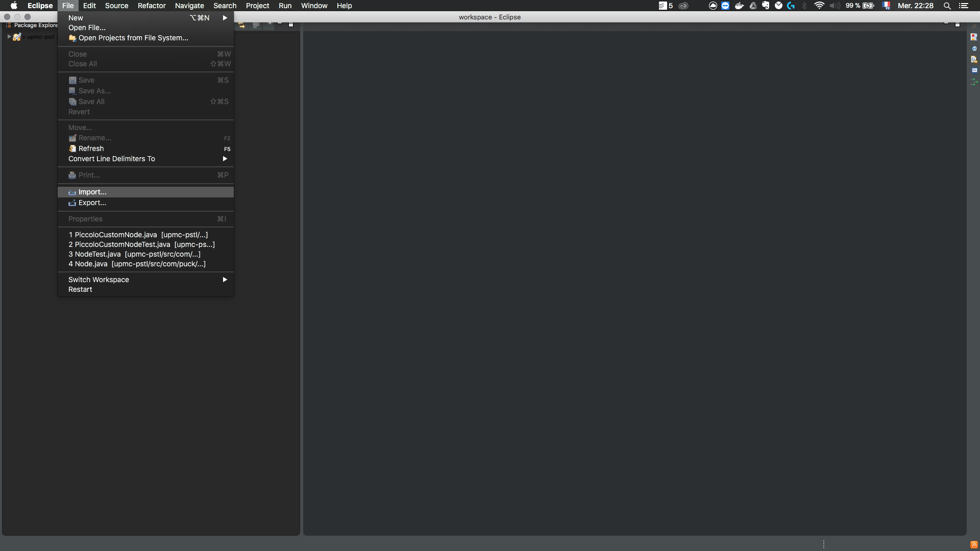This screenshot has width=980, height=551.
Task: Click the upmc-pstl project icon
Action: [x=17, y=37]
